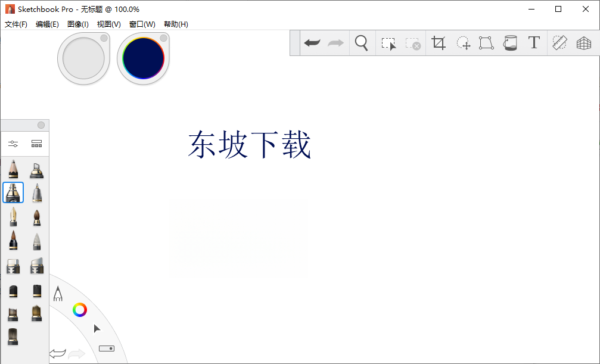600x364 pixels.
Task: Close the color puck via corner dot
Action: tap(164, 38)
